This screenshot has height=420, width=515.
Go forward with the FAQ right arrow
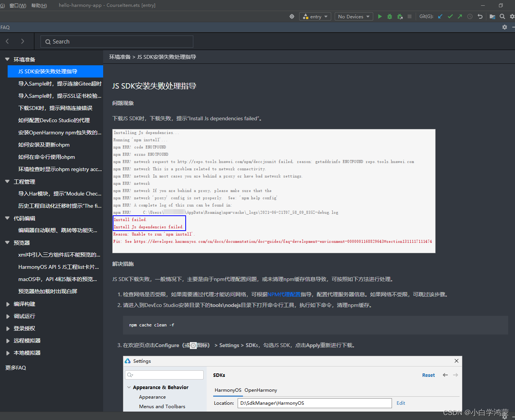[23, 41]
